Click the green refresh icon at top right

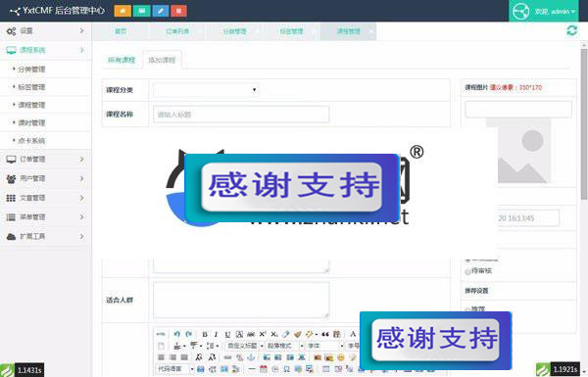[572, 30]
